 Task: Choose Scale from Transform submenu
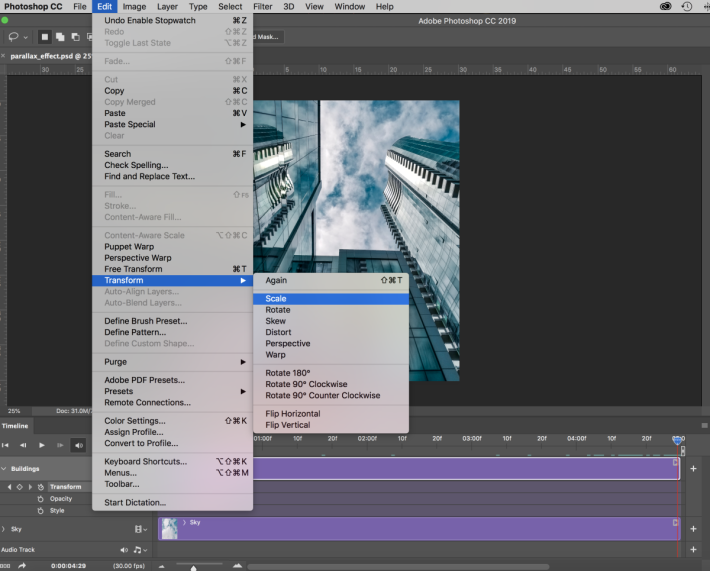[331, 299]
